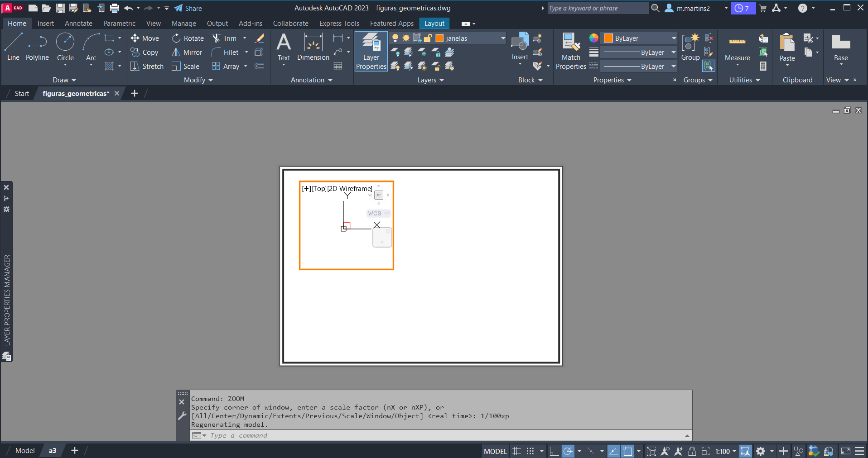This screenshot has height=458, width=868.
Task: Select the Polyline draw tool
Action: pos(37,47)
